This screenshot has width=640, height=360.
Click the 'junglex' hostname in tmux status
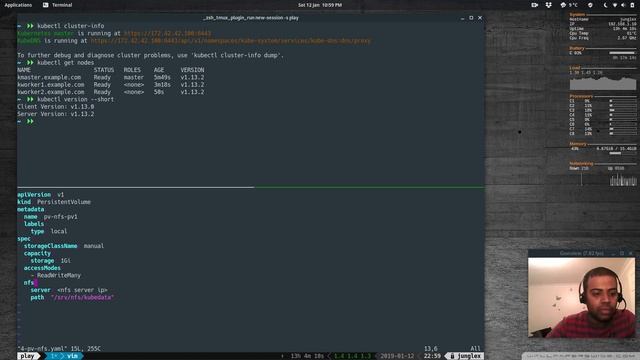(x=469, y=356)
